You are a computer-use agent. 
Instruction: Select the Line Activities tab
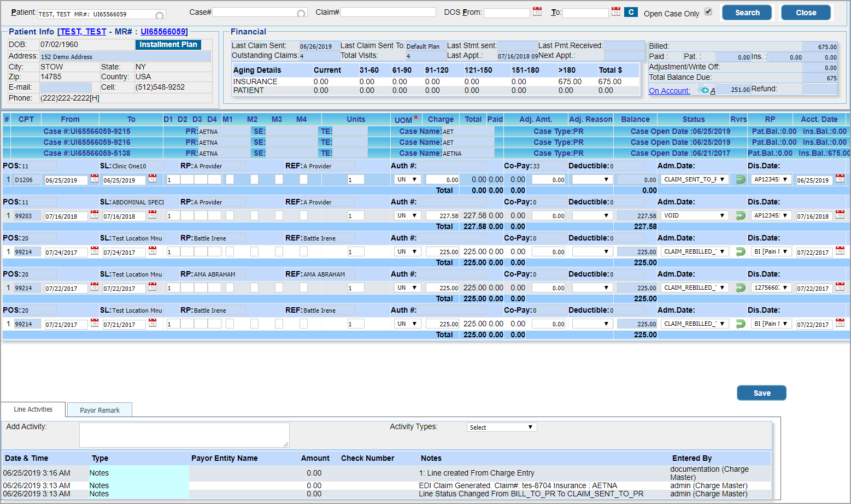[33, 409]
